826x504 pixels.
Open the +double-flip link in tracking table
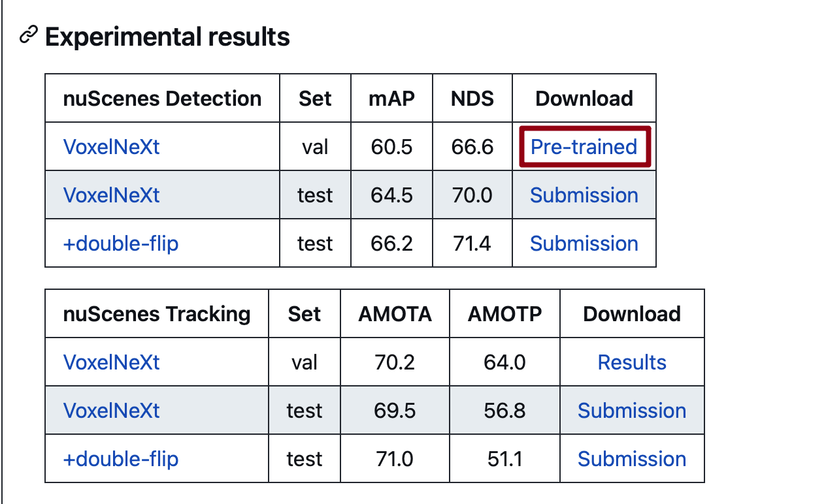tap(120, 458)
